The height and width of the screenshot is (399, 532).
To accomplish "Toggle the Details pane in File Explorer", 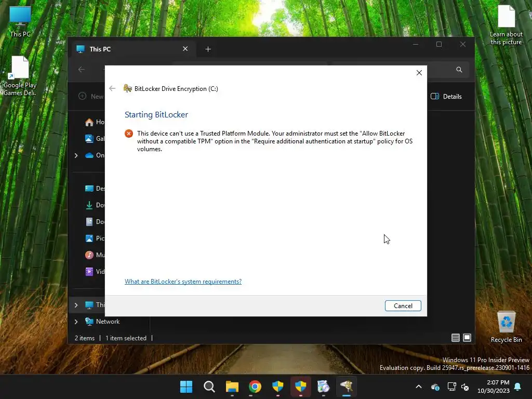I will click(x=446, y=96).
